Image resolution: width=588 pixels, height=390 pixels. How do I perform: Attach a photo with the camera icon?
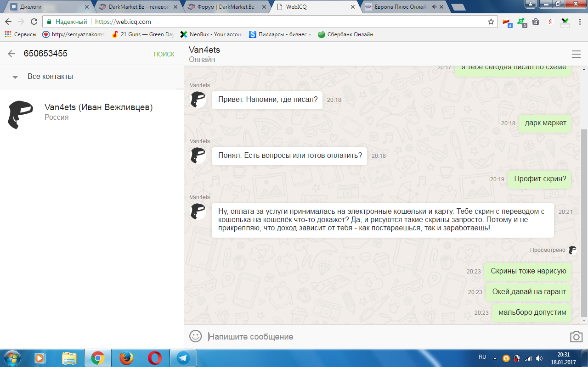tap(576, 337)
